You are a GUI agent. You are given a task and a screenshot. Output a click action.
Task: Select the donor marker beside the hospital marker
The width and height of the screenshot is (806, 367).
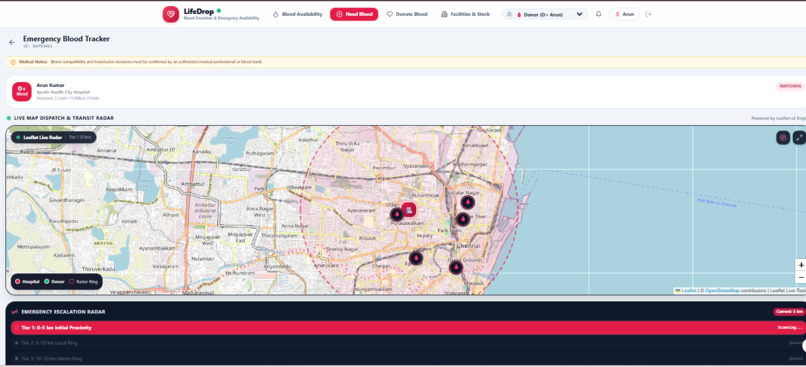tap(397, 214)
